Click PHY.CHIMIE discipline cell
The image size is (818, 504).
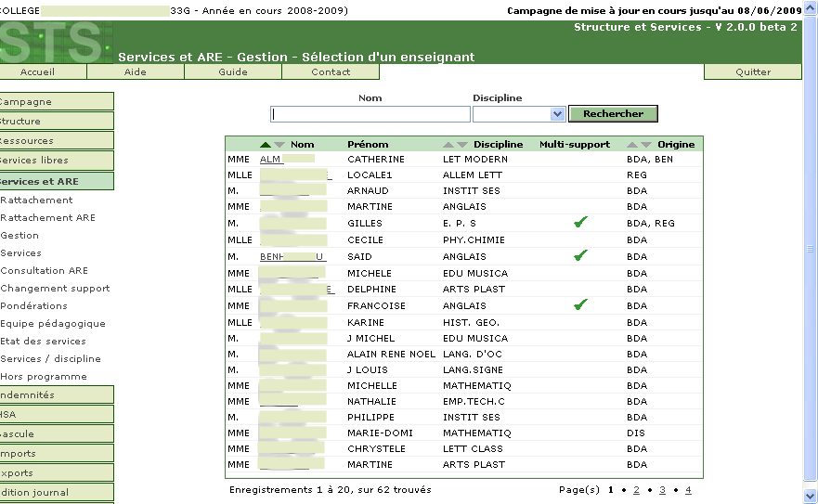click(474, 240)
